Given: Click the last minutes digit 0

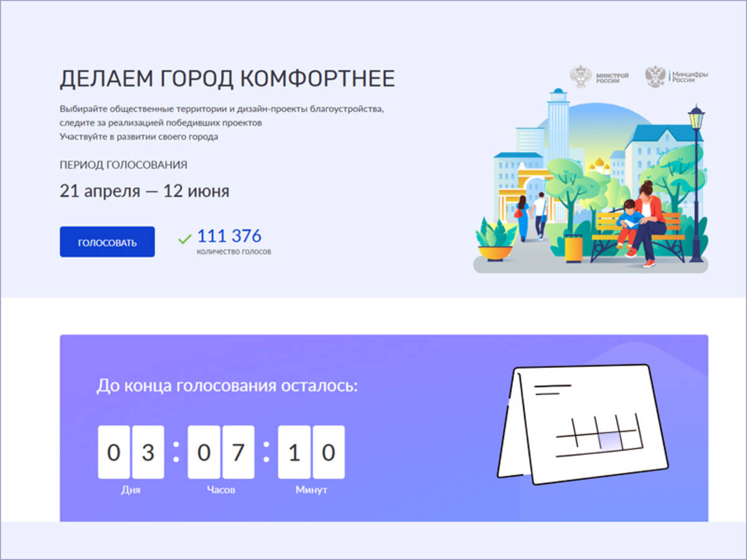Looking at the screenshot, I should (329, 452).
